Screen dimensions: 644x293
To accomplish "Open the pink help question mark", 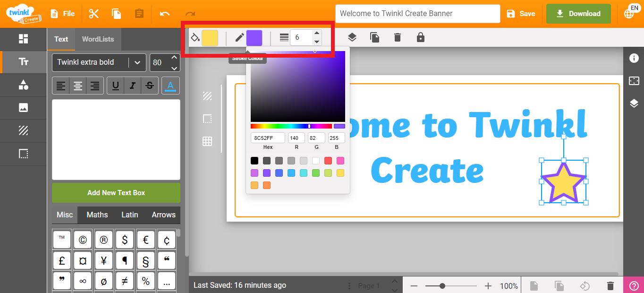I will click(x=634, y=285).
